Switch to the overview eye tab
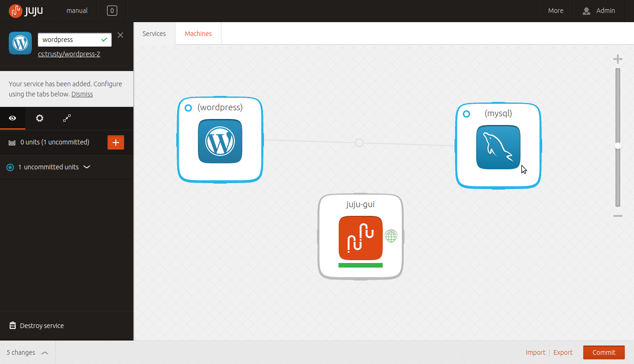 (x=12, y=118)
